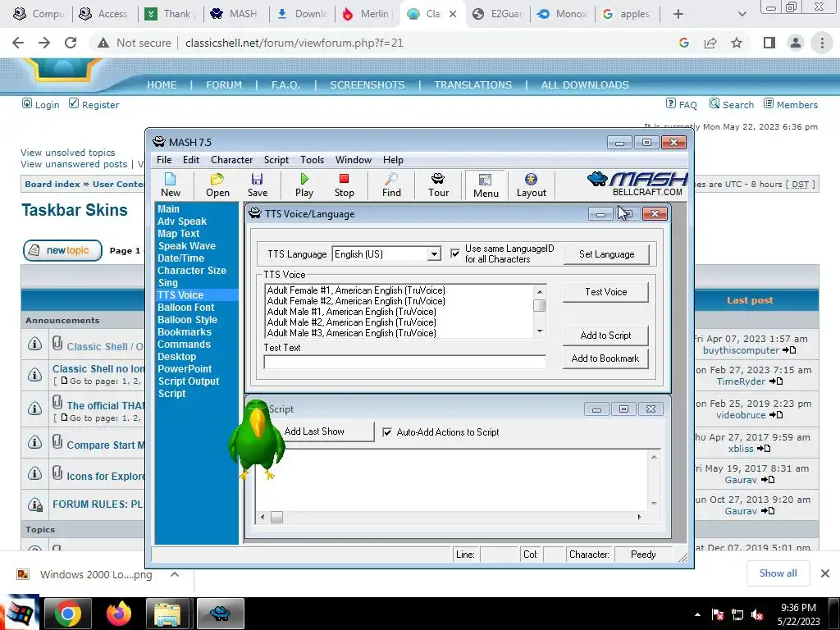Screen dimensions: 840x630
Task: Open File Explorer from the taskbar
Action: (167, 614)
